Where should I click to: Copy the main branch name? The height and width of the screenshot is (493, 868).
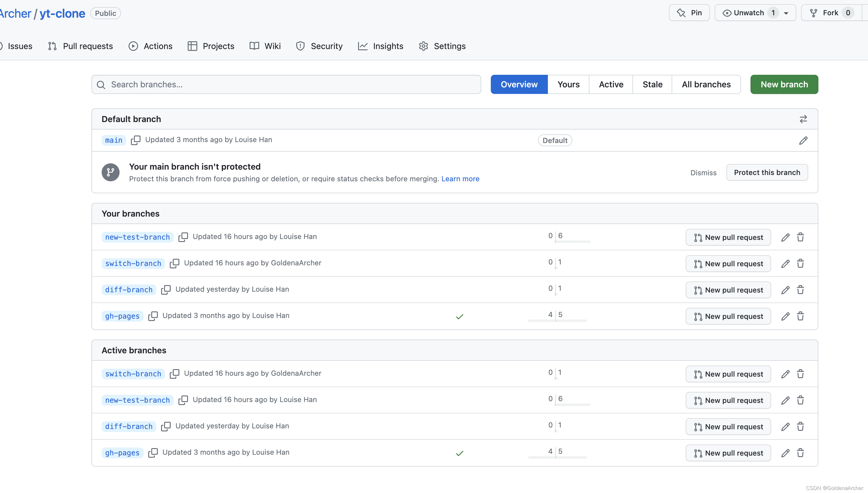(136, 140)
